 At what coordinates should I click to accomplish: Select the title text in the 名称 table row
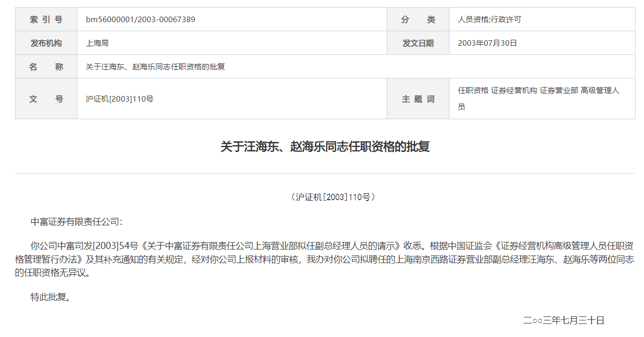155,67
